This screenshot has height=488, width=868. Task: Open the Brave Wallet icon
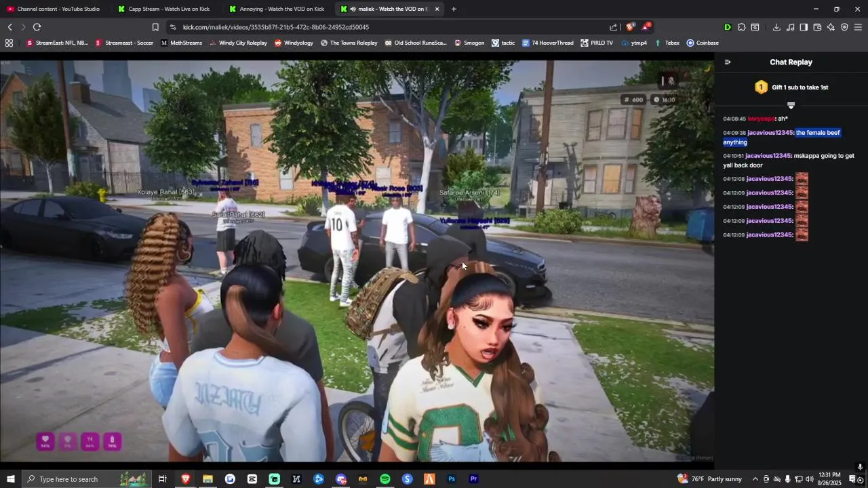(x=817, y=27)
